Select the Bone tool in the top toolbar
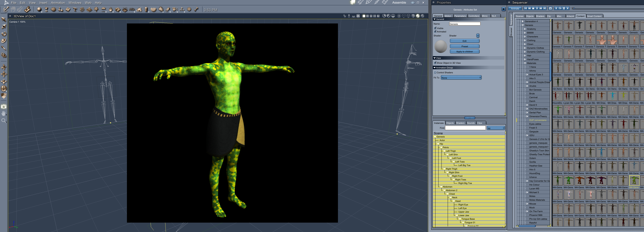 (x=196, y=10)
